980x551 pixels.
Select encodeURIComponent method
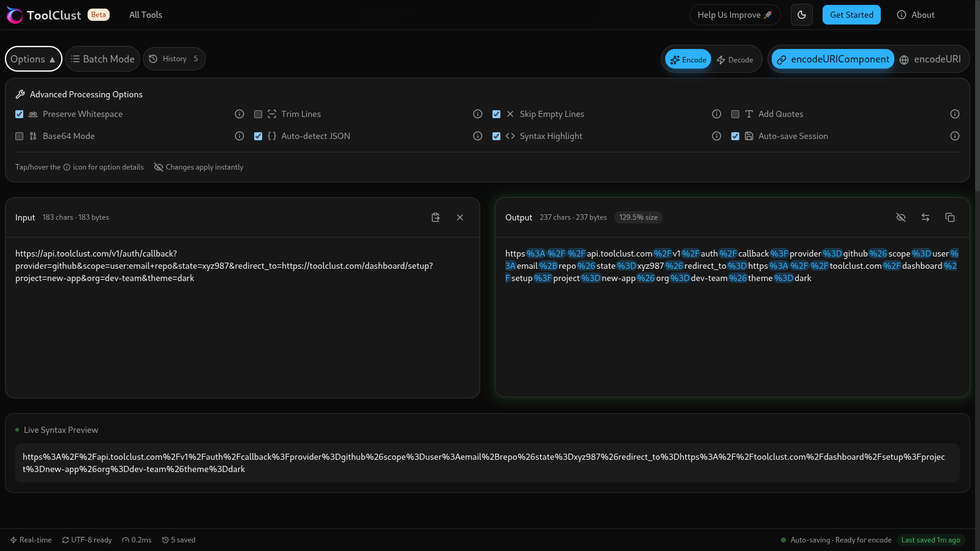[833, 59]
